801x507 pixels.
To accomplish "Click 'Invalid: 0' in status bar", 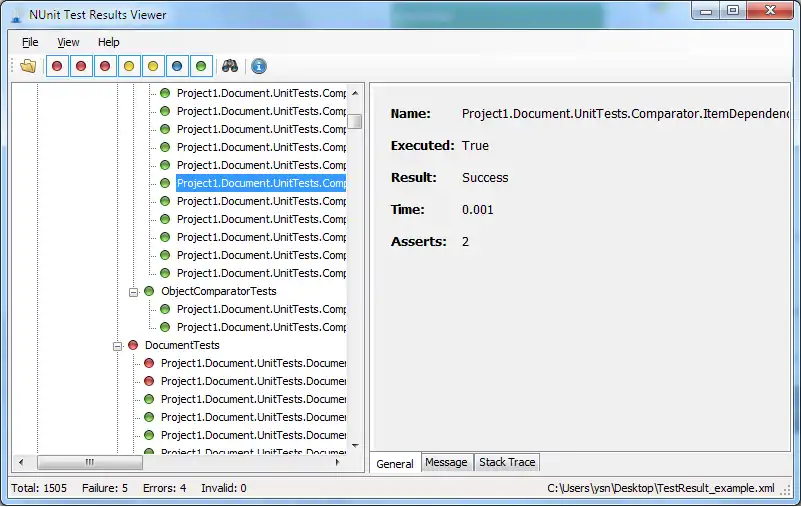I will (x=224, y=488).
